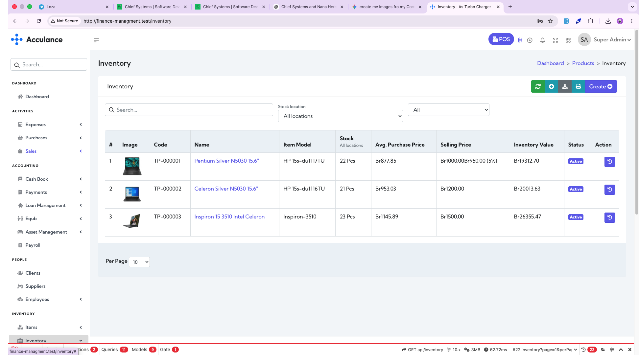Toggle the sidebar hamburger menu
This screenshot has height=364, width=639.
pyautogui.click(x=96, y=40)
